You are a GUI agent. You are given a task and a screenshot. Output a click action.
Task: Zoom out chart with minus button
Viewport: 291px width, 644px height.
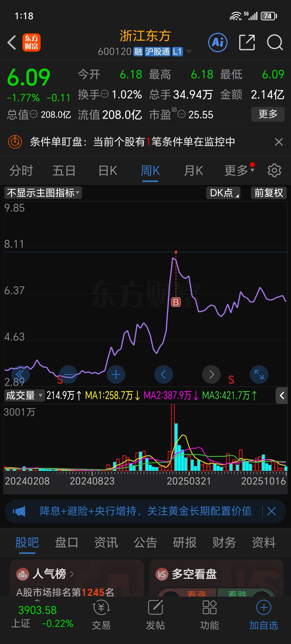pyautogui.click(x=68, y=374)
